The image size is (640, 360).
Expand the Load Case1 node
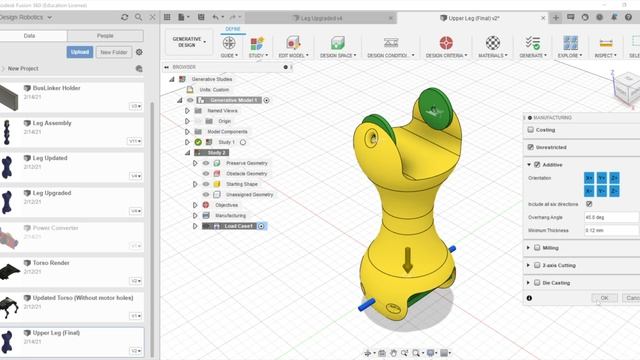[195, 226]
